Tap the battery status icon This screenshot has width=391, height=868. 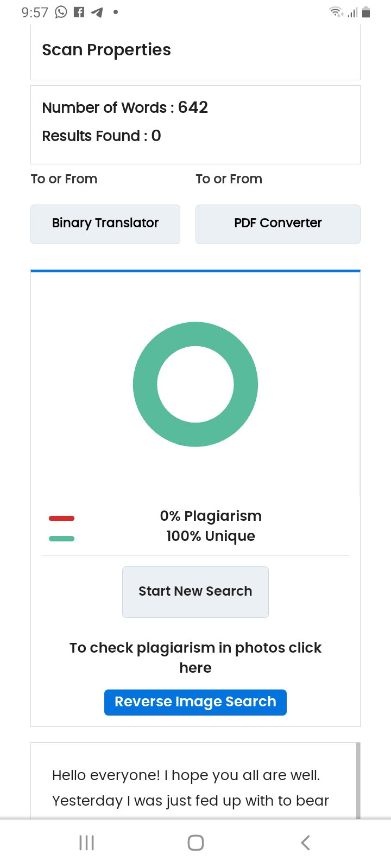coord(366,12)
